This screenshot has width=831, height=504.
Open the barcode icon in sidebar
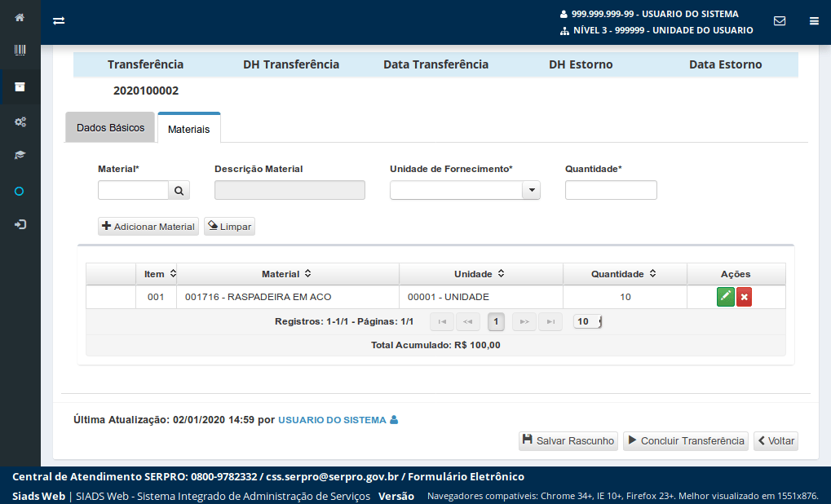click(x=20, y=51)
